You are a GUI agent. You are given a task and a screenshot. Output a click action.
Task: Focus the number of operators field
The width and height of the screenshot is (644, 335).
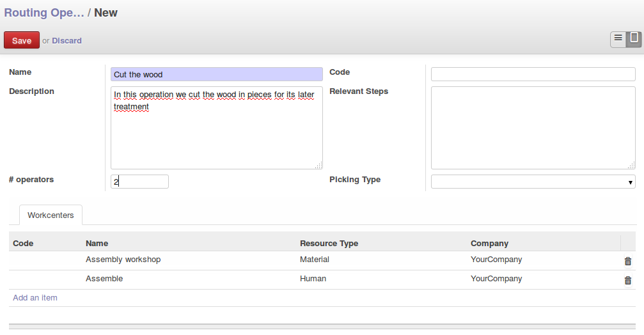click(139, 182)
